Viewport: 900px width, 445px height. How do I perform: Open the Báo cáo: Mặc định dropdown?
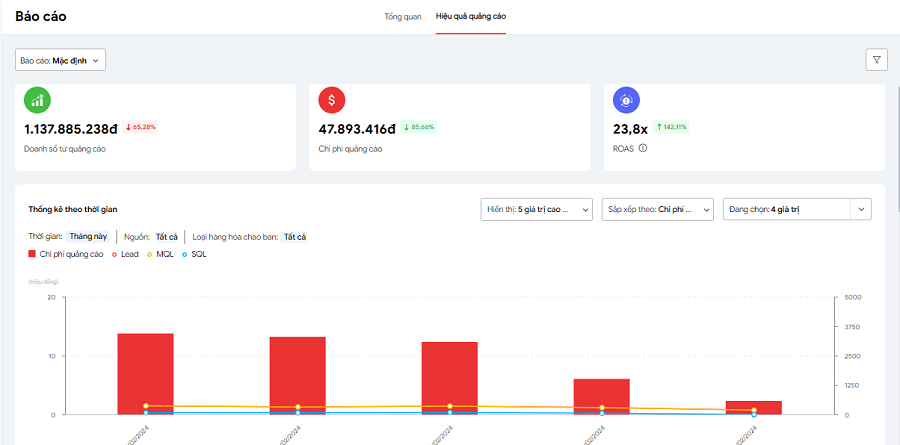point(60,60)
